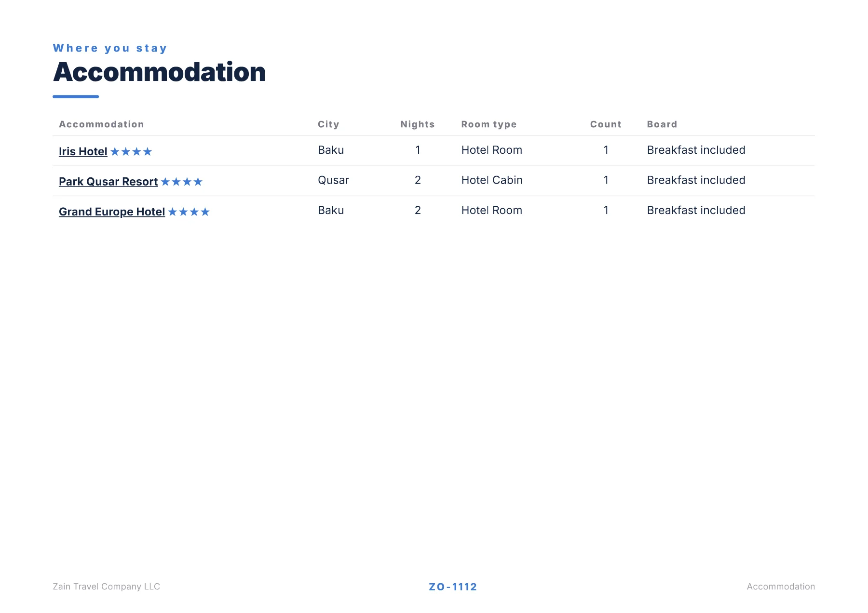Select Hotel Room in the Iris Hotel row

[x=492, y=150]
